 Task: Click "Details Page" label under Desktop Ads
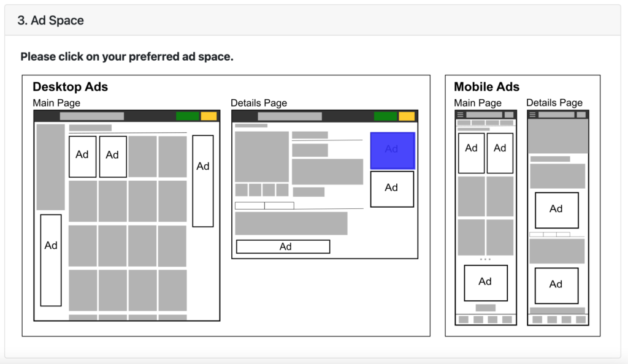pyautogui.click(x=259, y=103)
